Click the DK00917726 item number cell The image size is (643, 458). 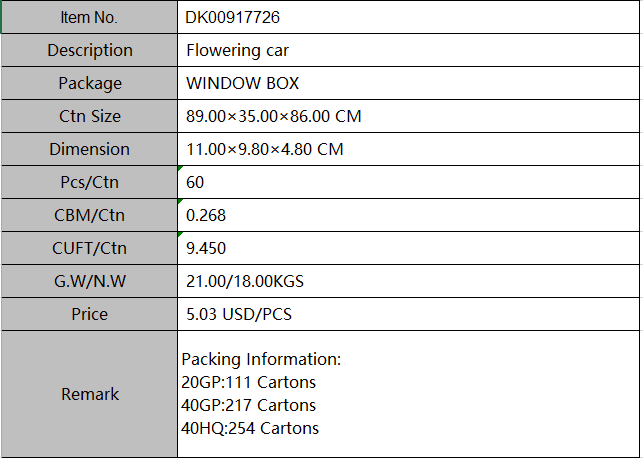pyautogui.click(x=408, y=17)
